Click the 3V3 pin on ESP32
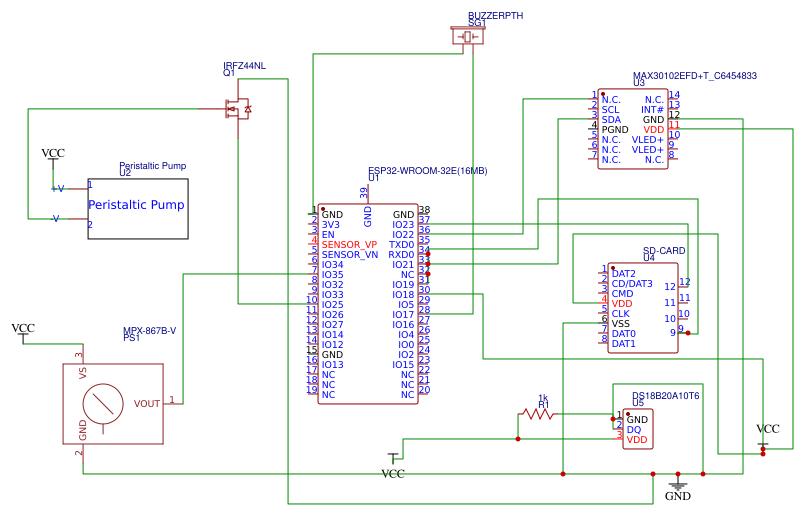This screenshot has width=803, height=514. pos(330,225)
